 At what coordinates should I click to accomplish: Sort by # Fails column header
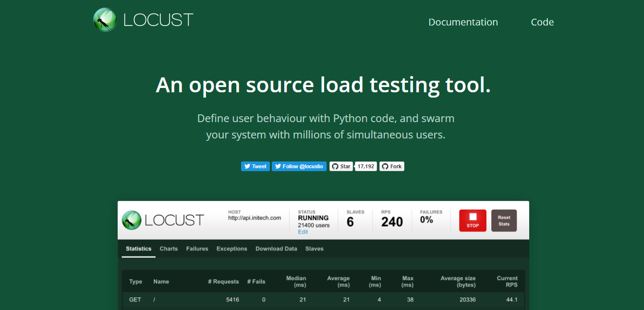(x=256, y=282)
